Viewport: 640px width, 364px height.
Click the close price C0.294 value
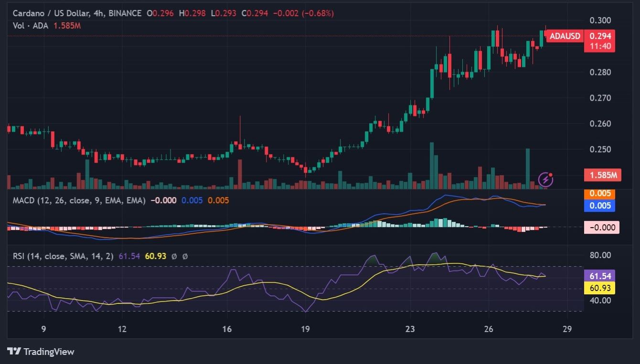point(254,13)
